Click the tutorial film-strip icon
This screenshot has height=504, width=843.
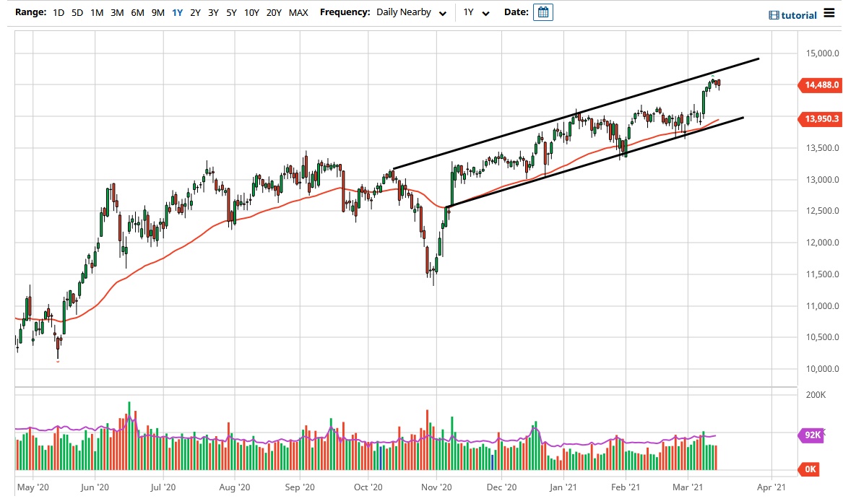pyautogui.click(x=775, y=14)
